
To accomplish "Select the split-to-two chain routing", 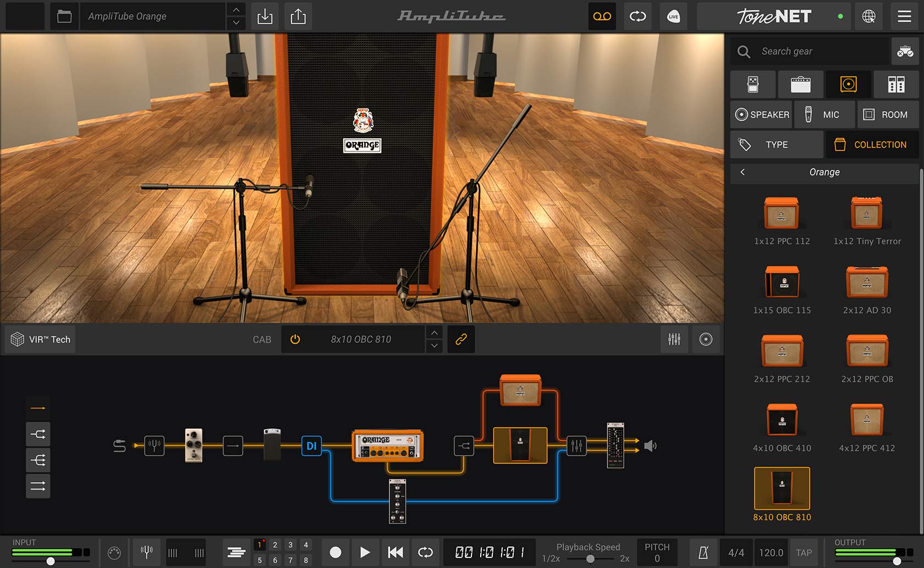I will pos(38,434).
